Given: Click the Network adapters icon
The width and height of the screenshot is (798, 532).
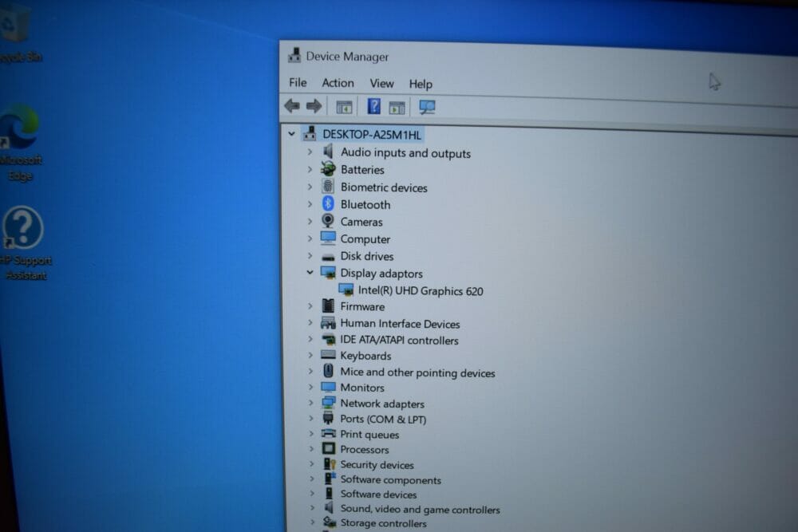Looking at the screenshot, I should point(328,402).
